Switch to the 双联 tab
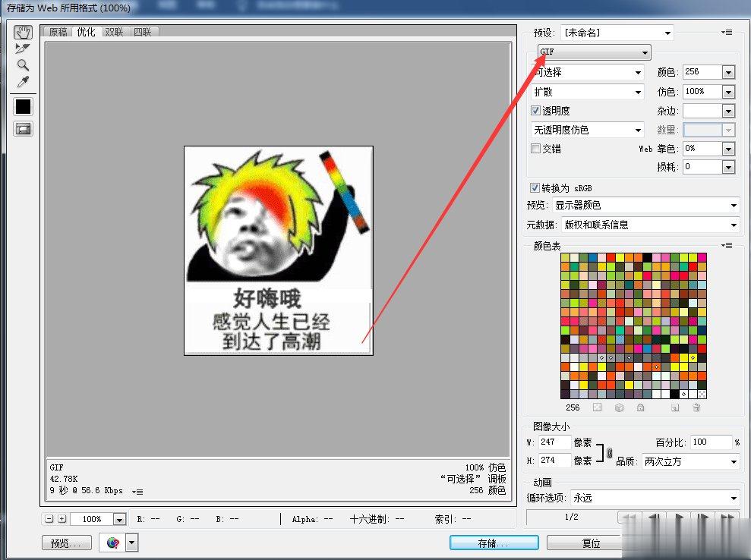751x560 pixels. pyautogui.click(x=114, y=32)
